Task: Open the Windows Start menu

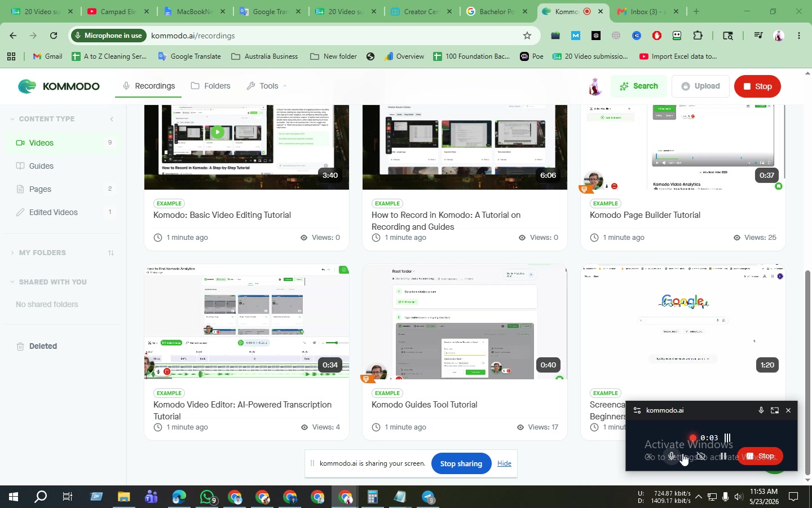Action: 14,497
